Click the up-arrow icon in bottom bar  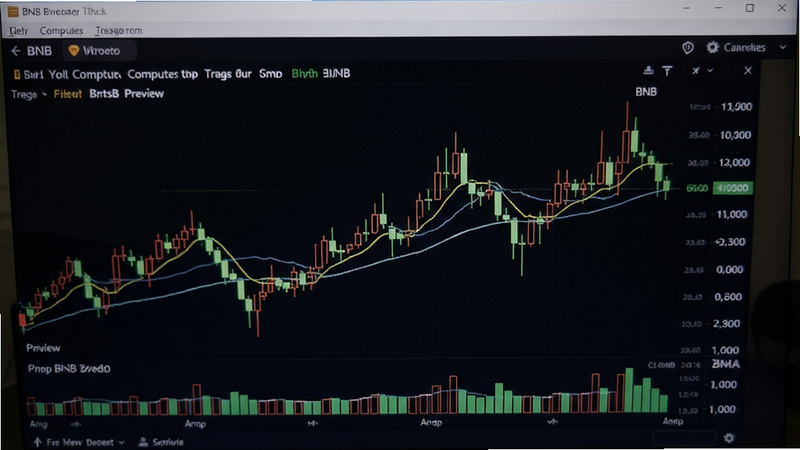(x=37, y=442)
